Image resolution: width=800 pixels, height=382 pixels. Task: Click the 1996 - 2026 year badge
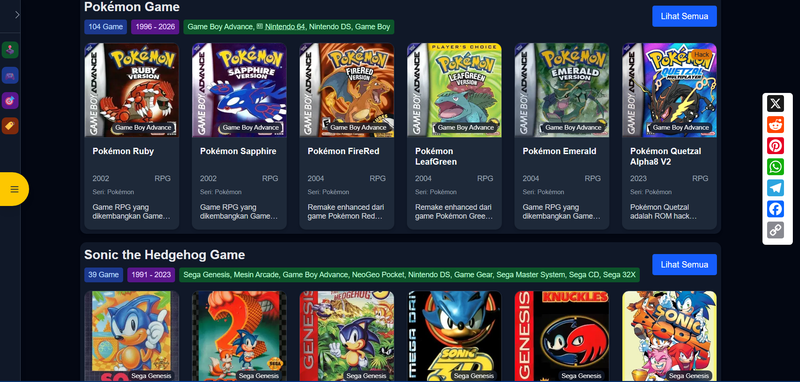[x=155, y=27]
